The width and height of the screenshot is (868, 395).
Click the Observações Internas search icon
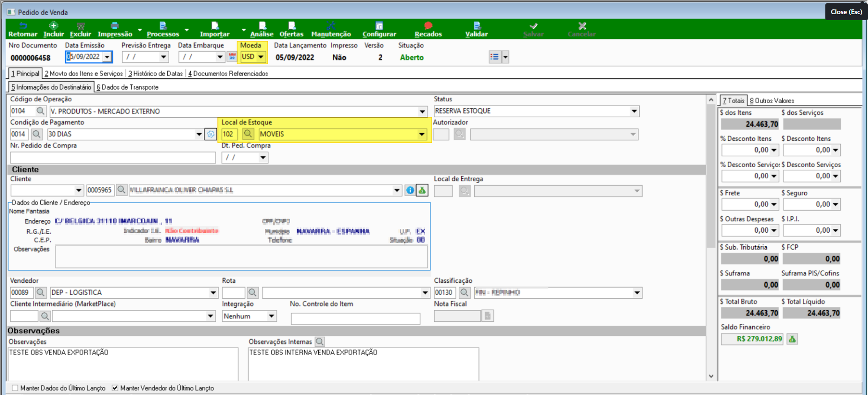pos(320,342)
